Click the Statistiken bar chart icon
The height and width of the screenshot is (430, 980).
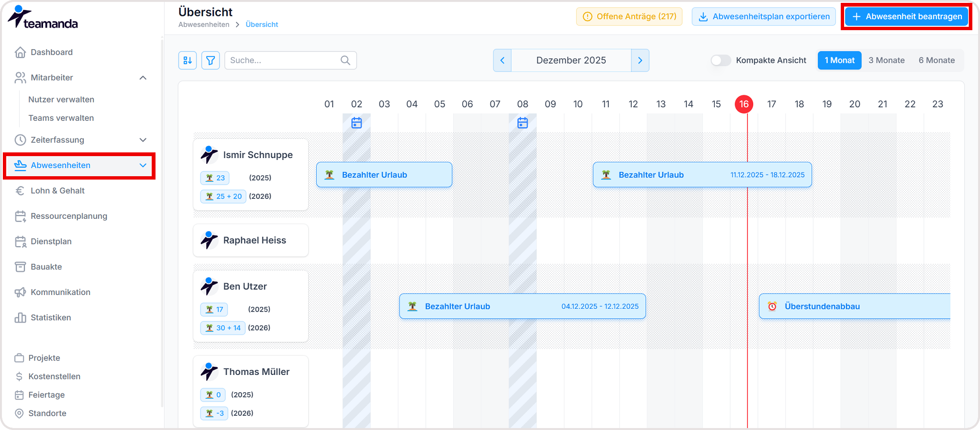(20, 317)
